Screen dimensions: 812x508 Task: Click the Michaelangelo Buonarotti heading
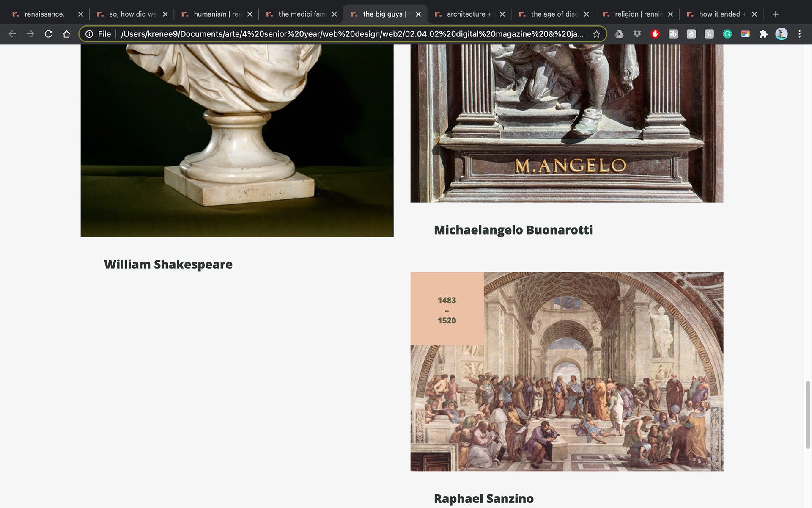pos(513,230)
